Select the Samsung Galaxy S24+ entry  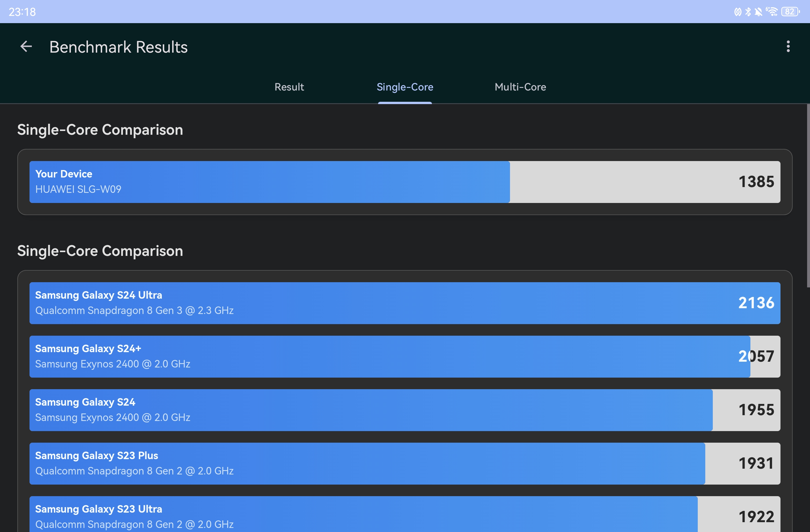(405, 356)
